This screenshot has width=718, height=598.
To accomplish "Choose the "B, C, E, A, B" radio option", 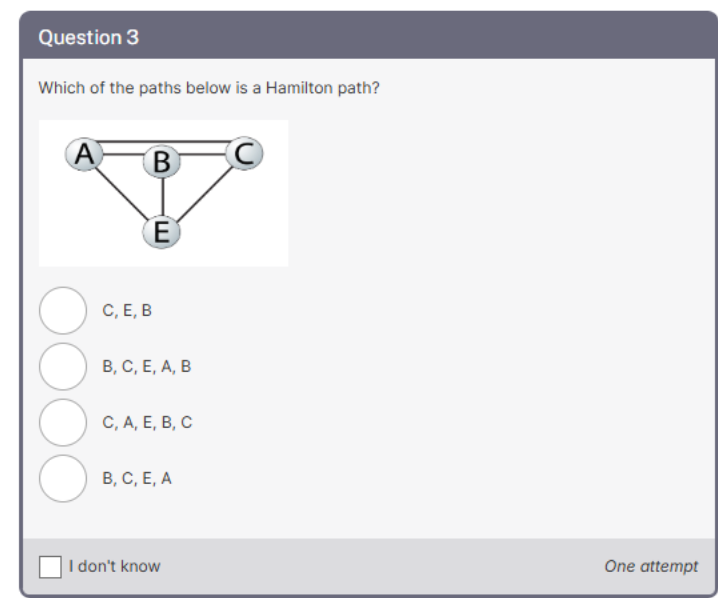I will click(62, 366).
